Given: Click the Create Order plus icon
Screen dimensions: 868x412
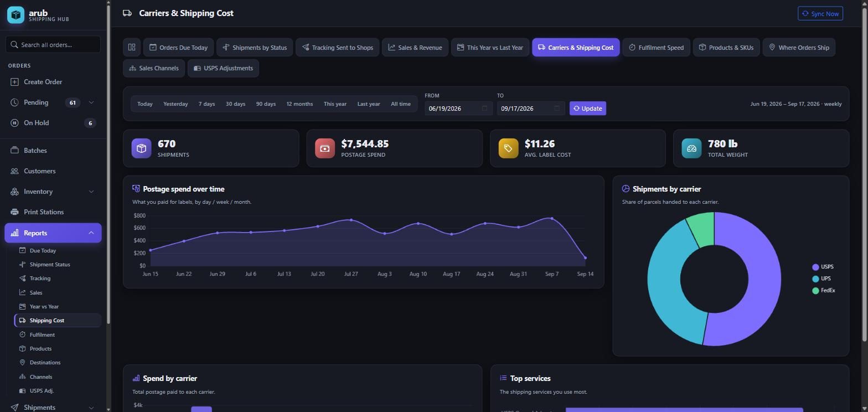Looking at the screenshot, I should point(14,82).
